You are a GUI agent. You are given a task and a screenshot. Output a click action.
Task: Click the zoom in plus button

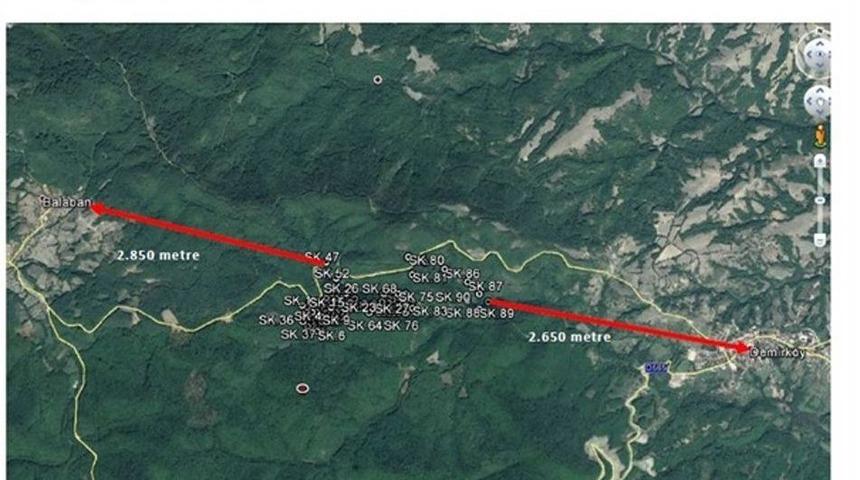[x=820, y=161]
